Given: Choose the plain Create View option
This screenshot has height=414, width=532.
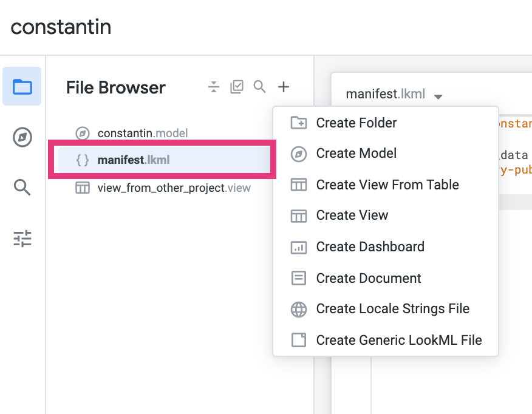Looking at the screenshot, I should point(386,215).
